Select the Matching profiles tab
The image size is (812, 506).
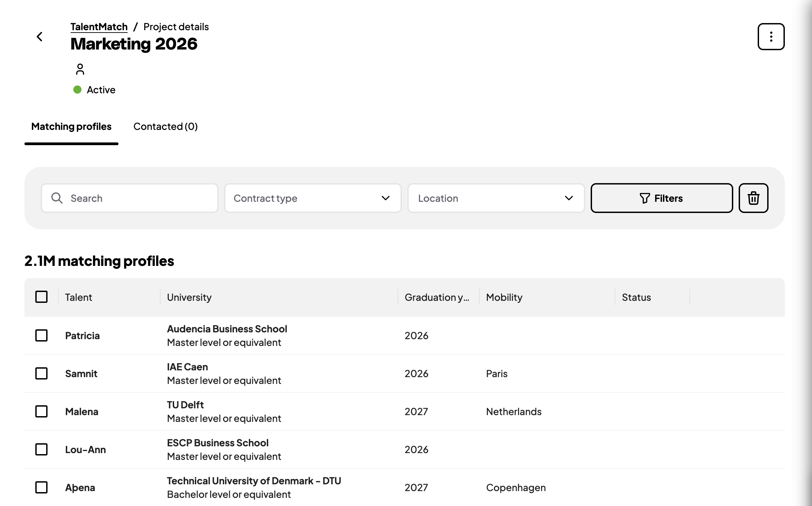71,126
